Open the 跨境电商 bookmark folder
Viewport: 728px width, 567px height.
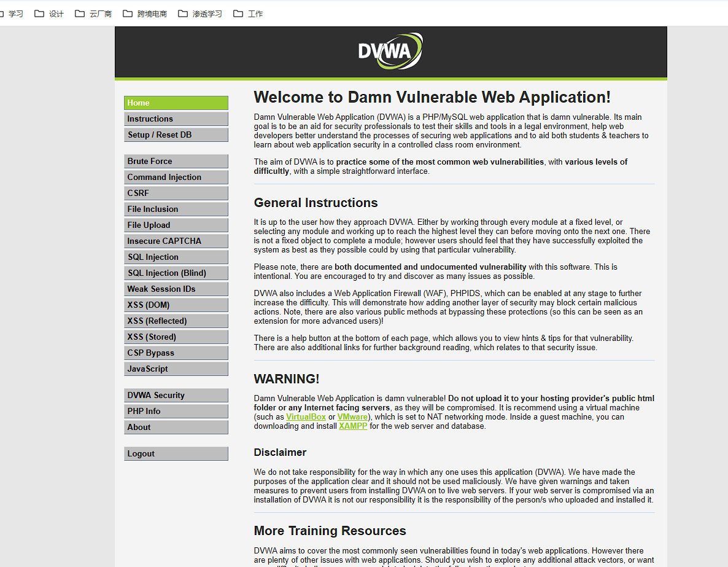145,14
